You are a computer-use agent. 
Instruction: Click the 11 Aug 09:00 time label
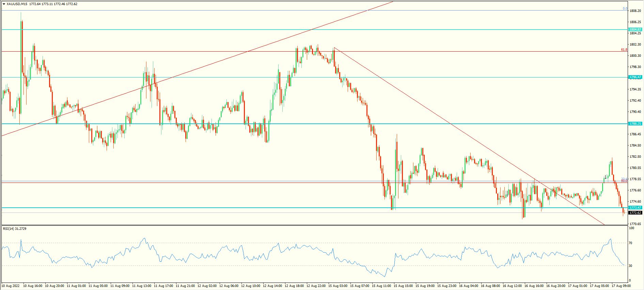coord(120,286)
